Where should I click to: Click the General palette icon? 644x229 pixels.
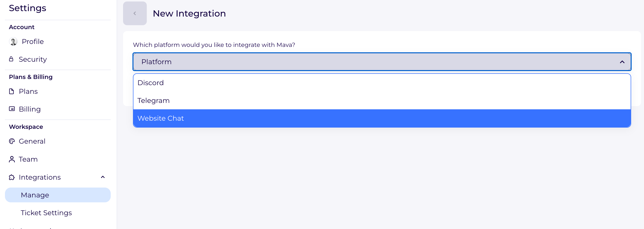coord(12,141)
